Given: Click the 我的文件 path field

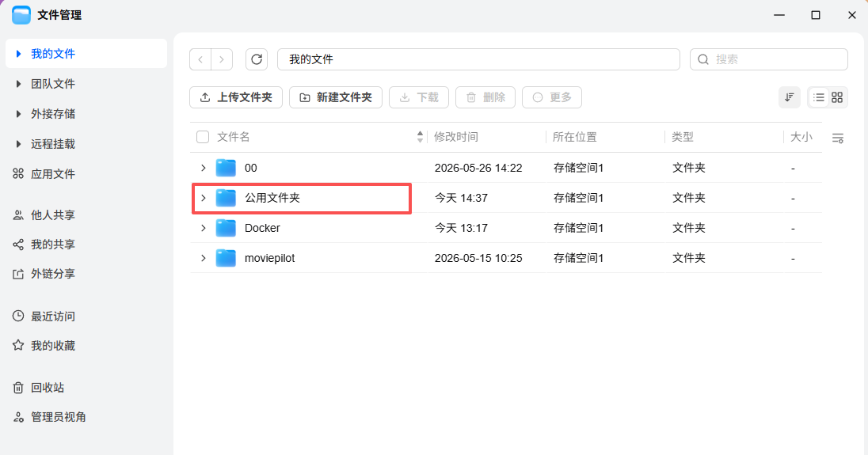Looking at the screenshot, I should [478, 59].
